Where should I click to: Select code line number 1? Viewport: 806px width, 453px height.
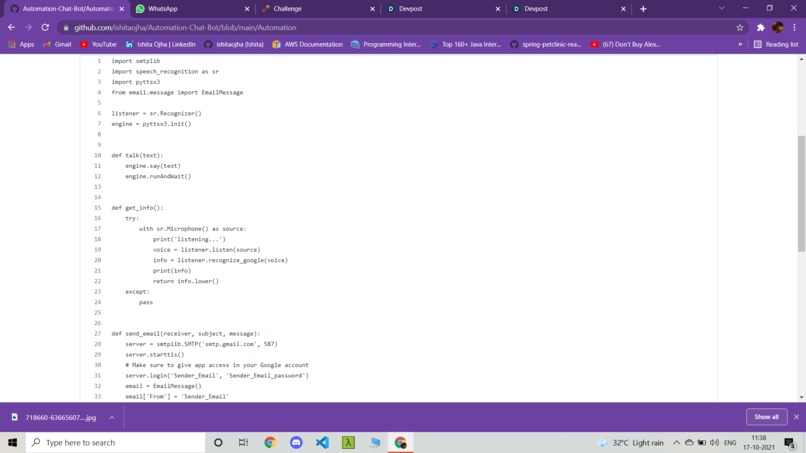99,61
